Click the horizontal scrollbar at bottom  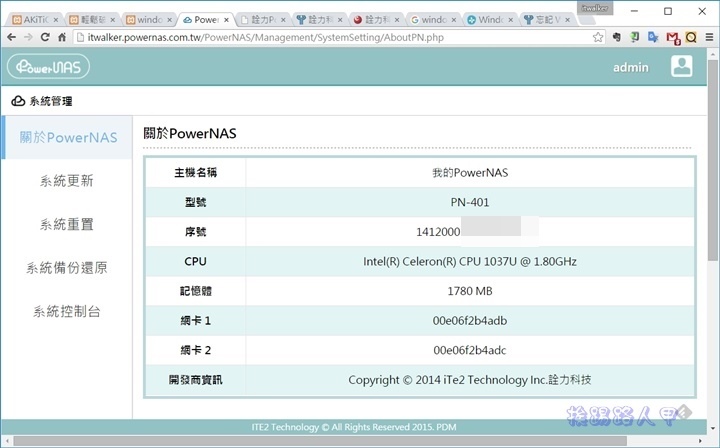coord(320,441)
